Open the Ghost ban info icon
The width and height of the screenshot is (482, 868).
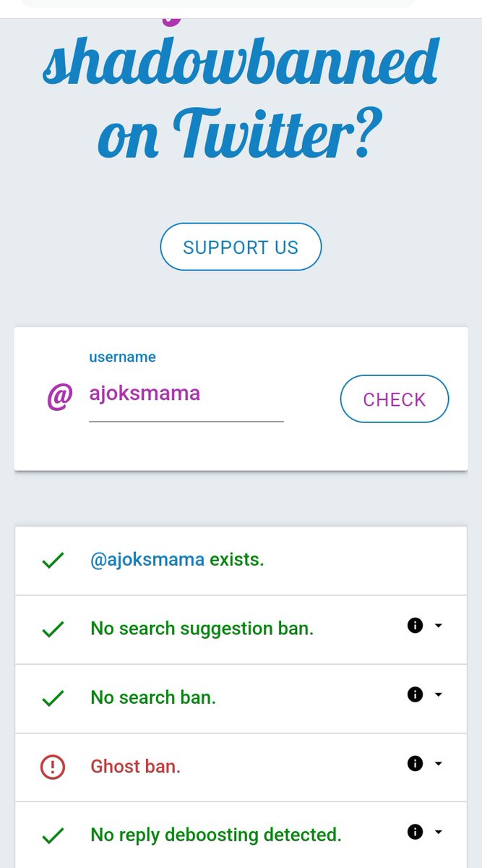click(x=415, y=763)
